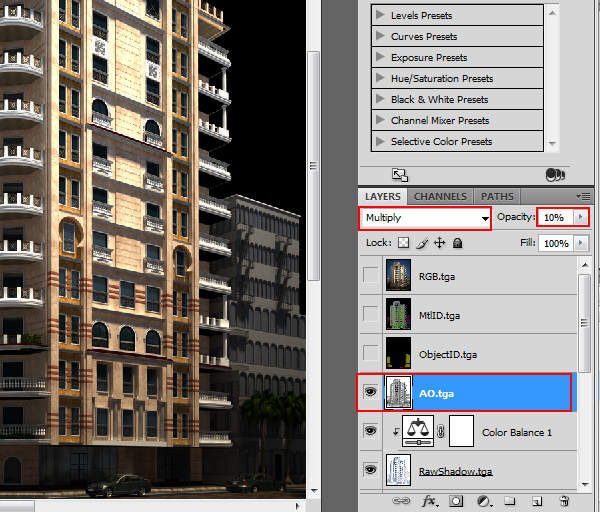Screen dimensions: 600x512
Task: Open the layer style fx menu
Action: [431, 500]
